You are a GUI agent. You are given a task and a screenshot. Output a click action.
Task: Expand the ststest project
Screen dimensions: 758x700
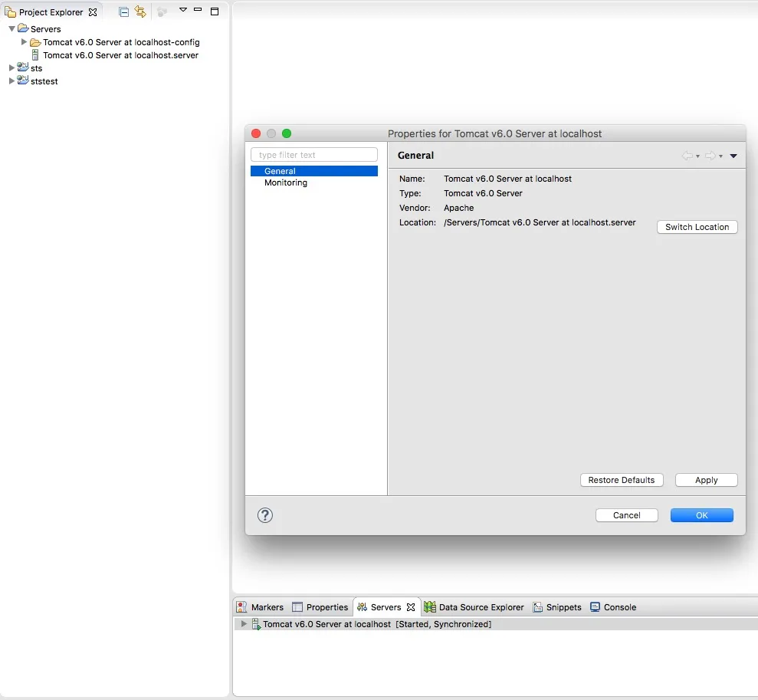[11, 81]
